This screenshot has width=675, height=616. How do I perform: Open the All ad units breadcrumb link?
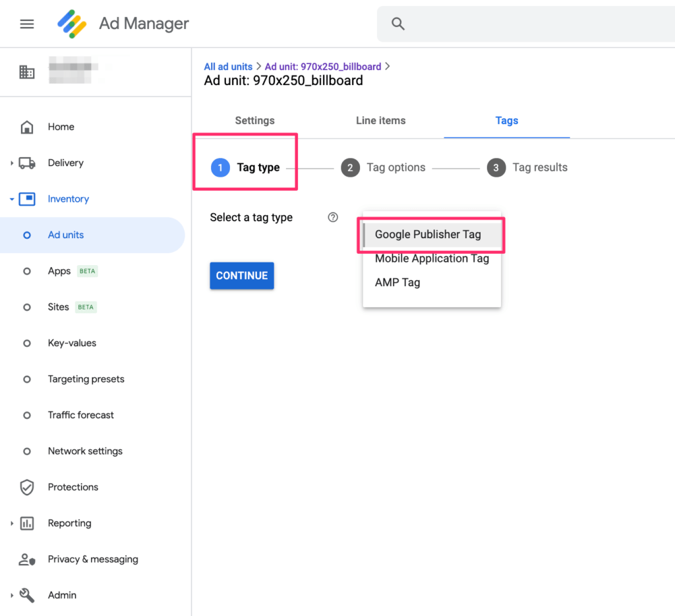[x=228, y=66]
